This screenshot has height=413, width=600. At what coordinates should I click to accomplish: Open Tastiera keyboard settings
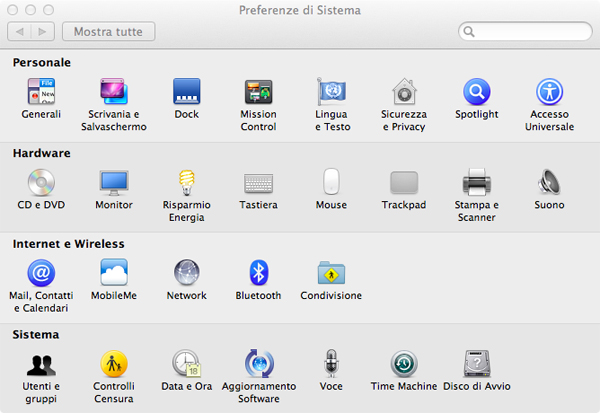(x=258, y=183)
